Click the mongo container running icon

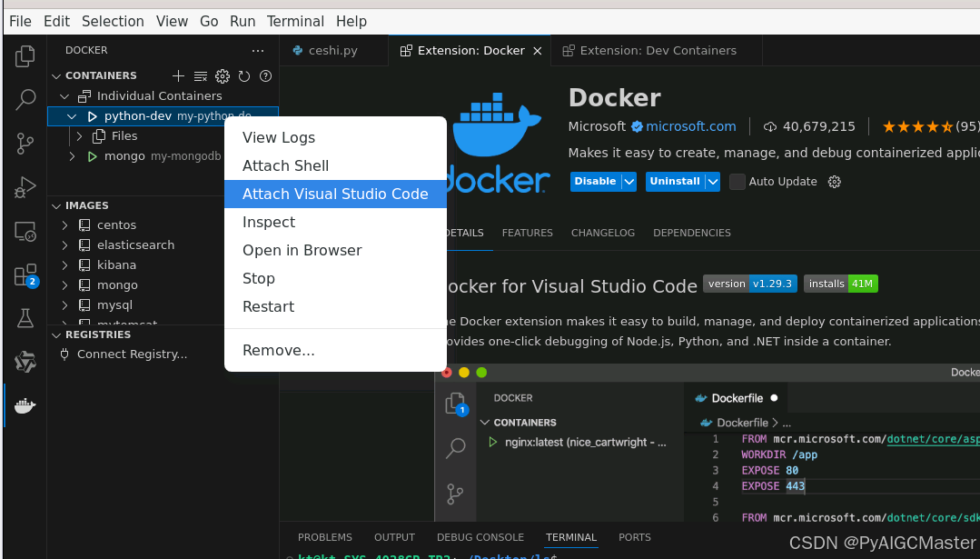click(x=93, y=156)
